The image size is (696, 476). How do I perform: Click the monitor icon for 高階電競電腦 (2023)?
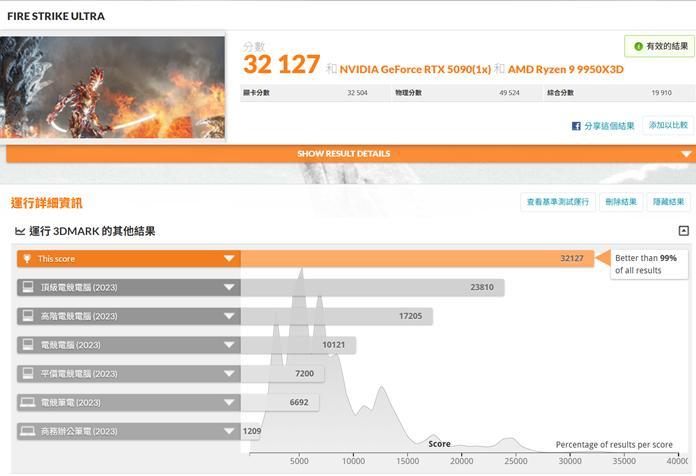[27, 316]
